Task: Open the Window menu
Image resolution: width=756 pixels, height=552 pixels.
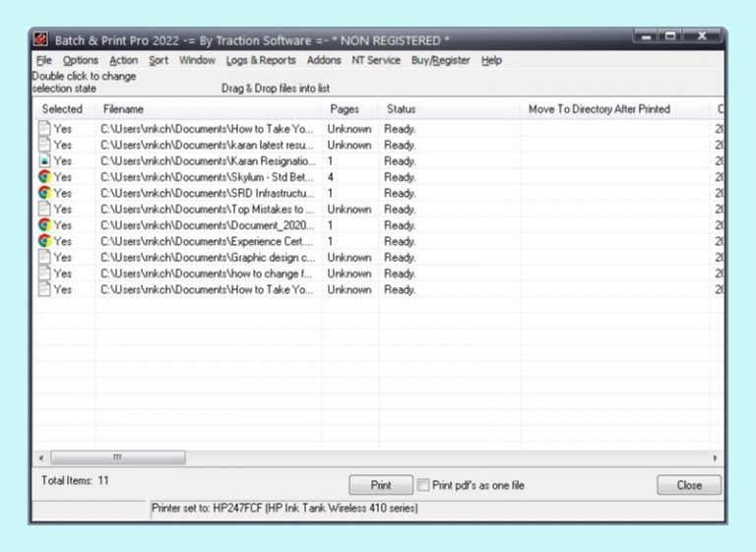Action: tap(197, 60)
